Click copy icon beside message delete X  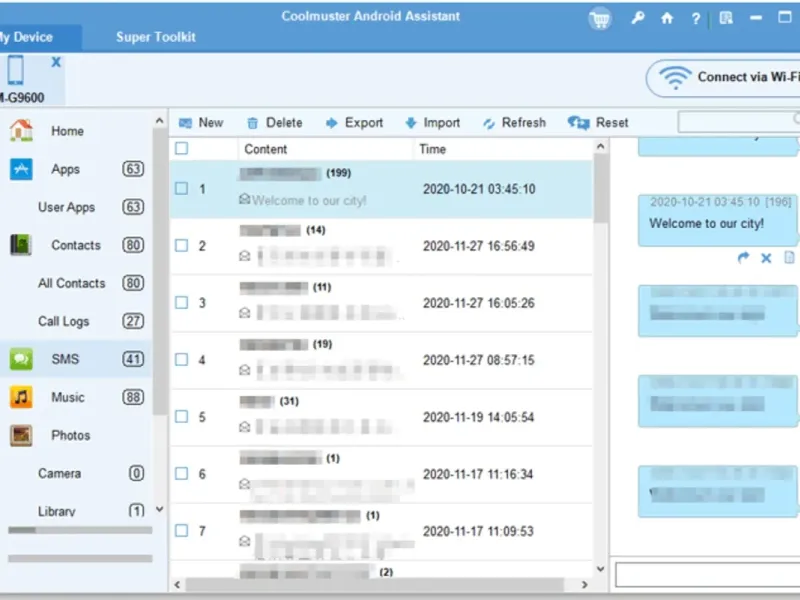click(x=789, y=258)
